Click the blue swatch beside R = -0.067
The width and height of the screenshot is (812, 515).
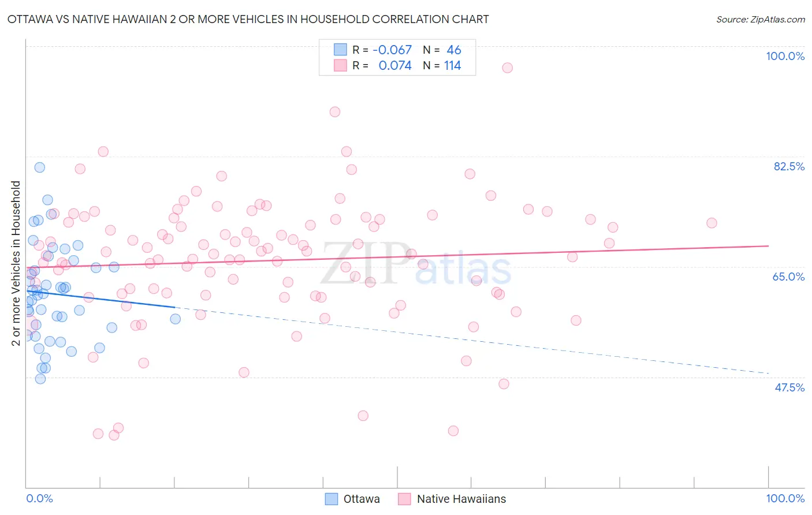pyautogui.click(x=340, y=50)
